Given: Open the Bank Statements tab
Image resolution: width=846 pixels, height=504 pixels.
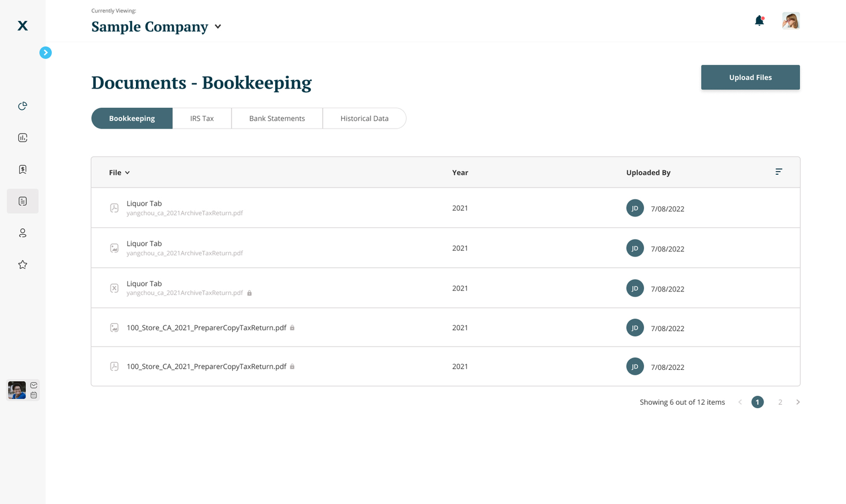Looking at the screenshot, I should coord(277,118).
